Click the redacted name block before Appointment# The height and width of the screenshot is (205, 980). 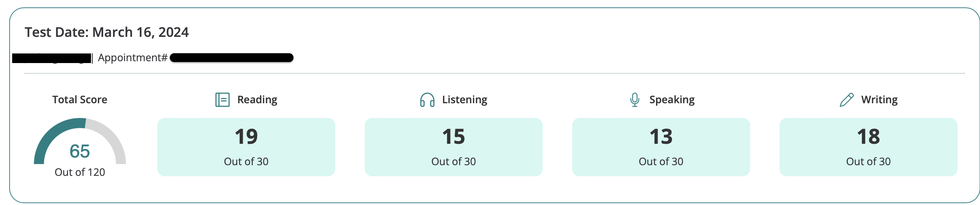pos(52,58)
